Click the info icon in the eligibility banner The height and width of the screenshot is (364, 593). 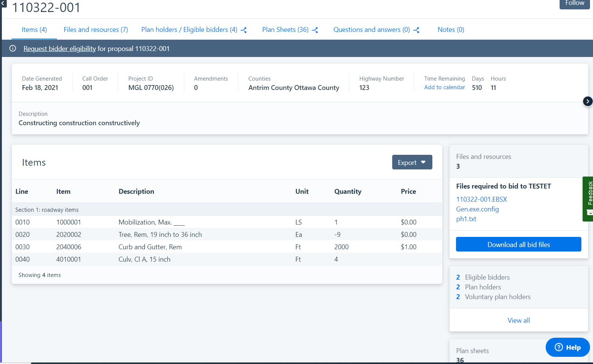pyautogui.click(x=13, y=48)
